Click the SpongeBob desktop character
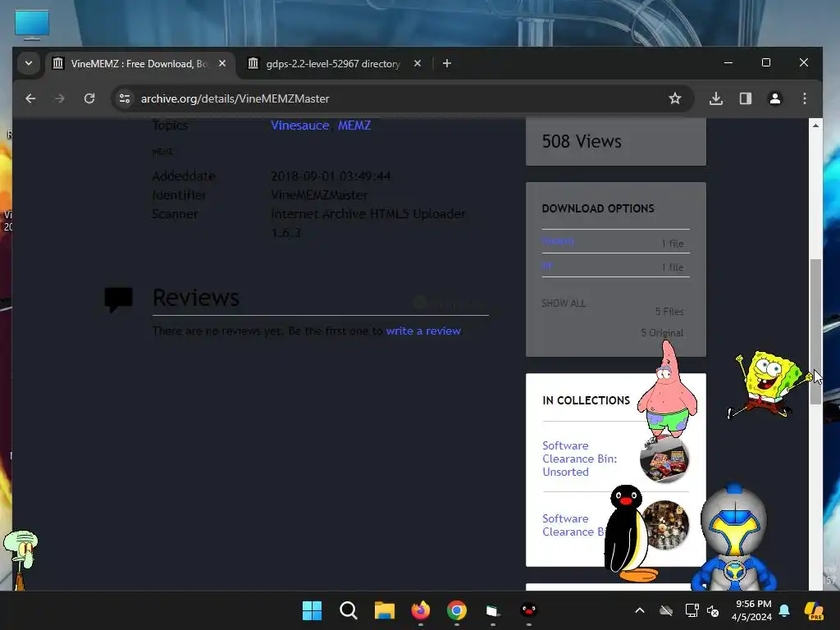This screenshot has width=840, height=630. pyautogui.click(x=767, y=384)
